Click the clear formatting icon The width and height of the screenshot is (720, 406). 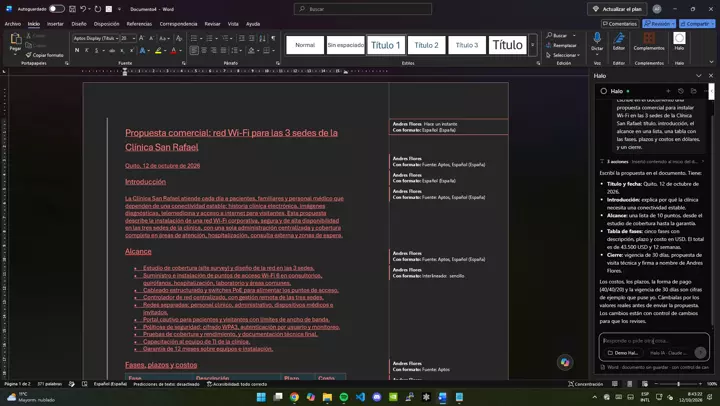[179, 39]
